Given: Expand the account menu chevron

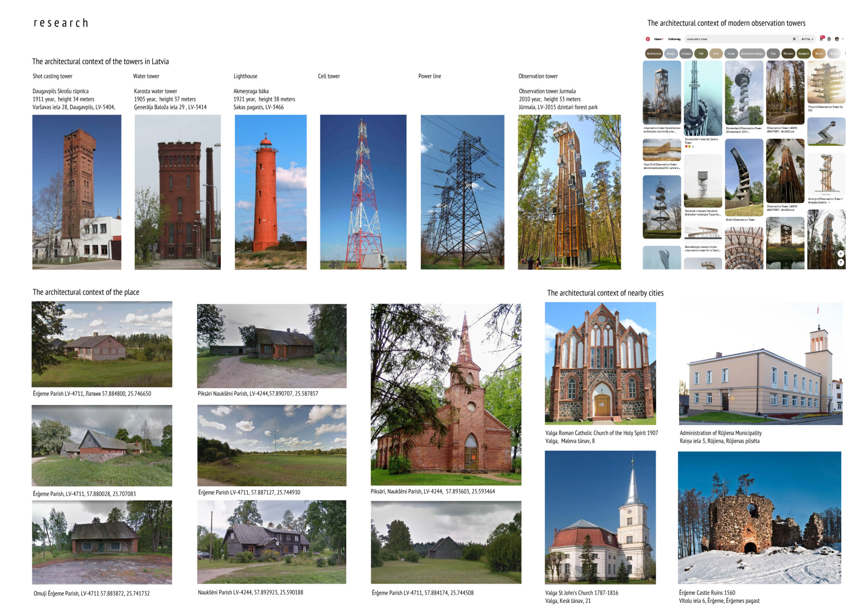Looking at the screenshot, I should (x=843, y=39).
